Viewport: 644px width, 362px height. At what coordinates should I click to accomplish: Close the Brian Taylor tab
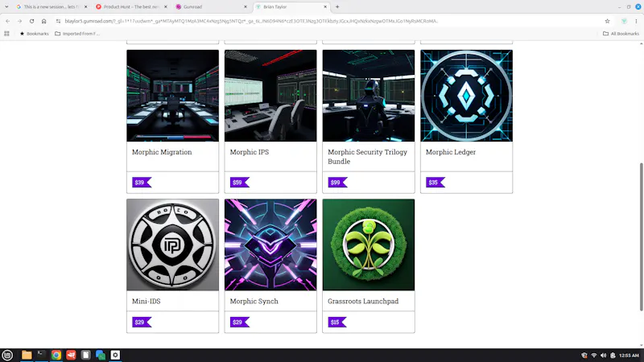point(325,6)
